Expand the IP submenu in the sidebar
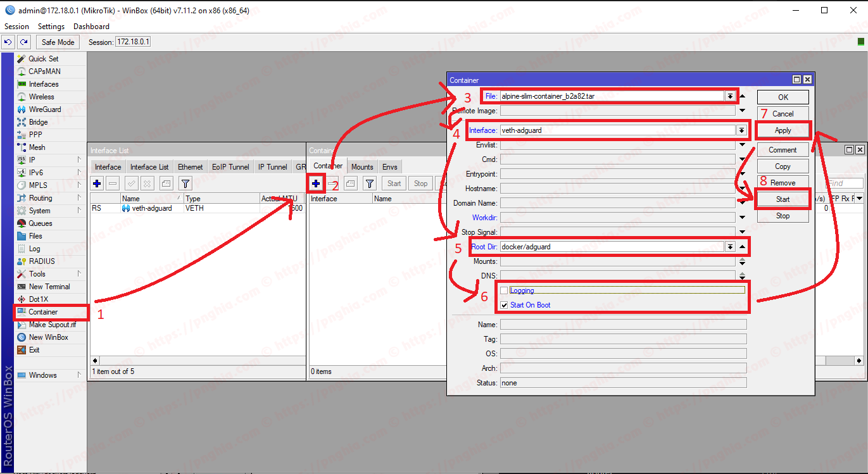Screen dimensions: 868x474 79,160
